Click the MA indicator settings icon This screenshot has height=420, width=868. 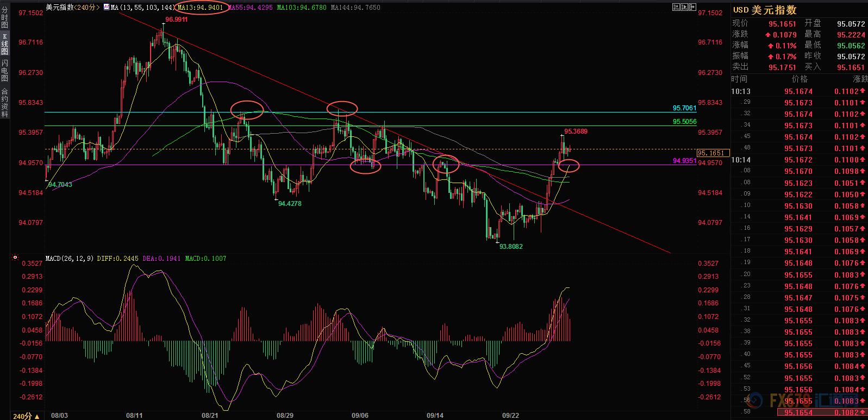coord(106,8)
